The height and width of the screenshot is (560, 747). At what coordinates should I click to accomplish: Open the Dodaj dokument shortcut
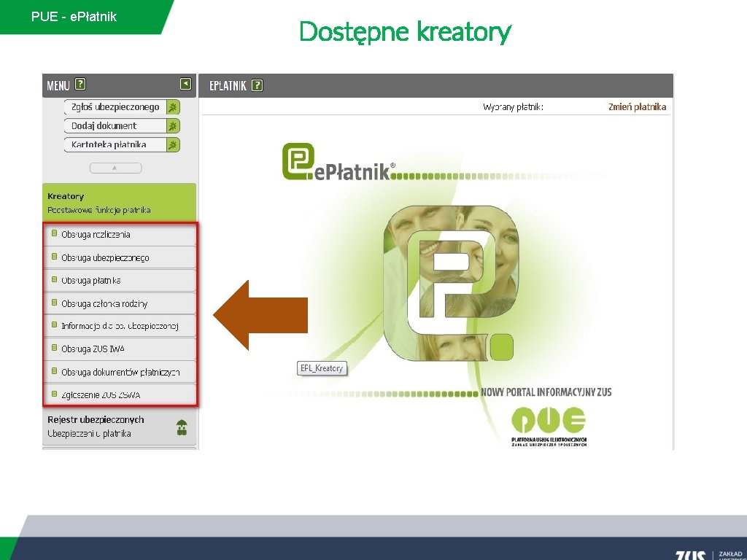click(115, 126)
